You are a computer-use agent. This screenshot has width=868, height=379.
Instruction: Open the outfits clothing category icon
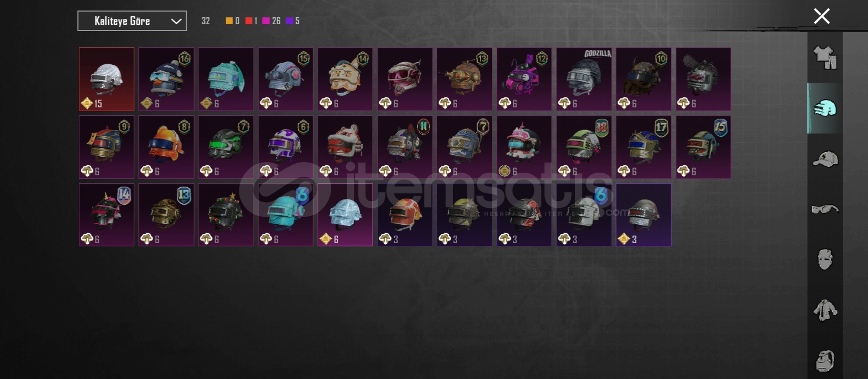click(x=825, y=58)
